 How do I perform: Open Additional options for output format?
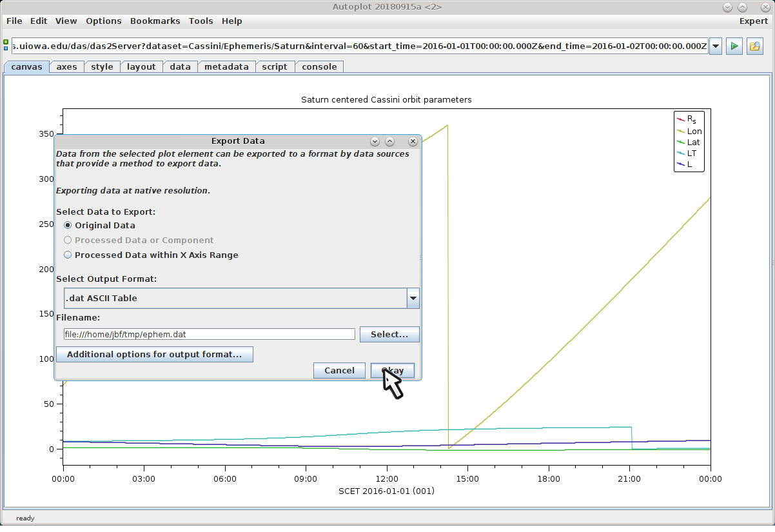pos(155,355)
